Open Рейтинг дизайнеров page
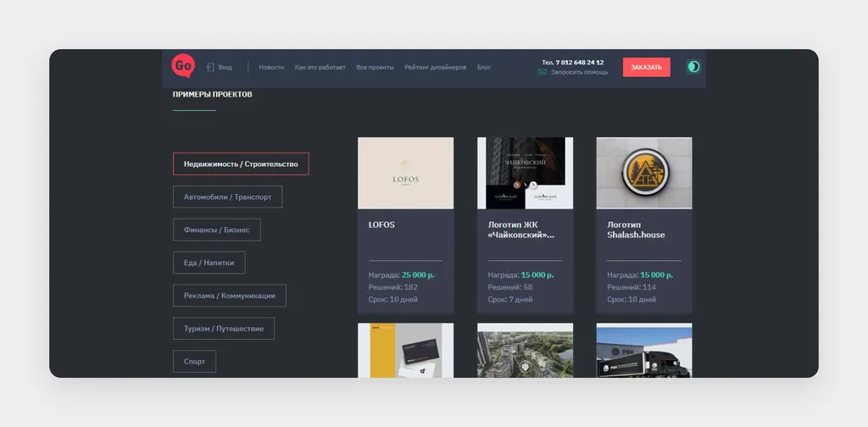The height and width of the screenshot is (427, 868). (435, 68)
